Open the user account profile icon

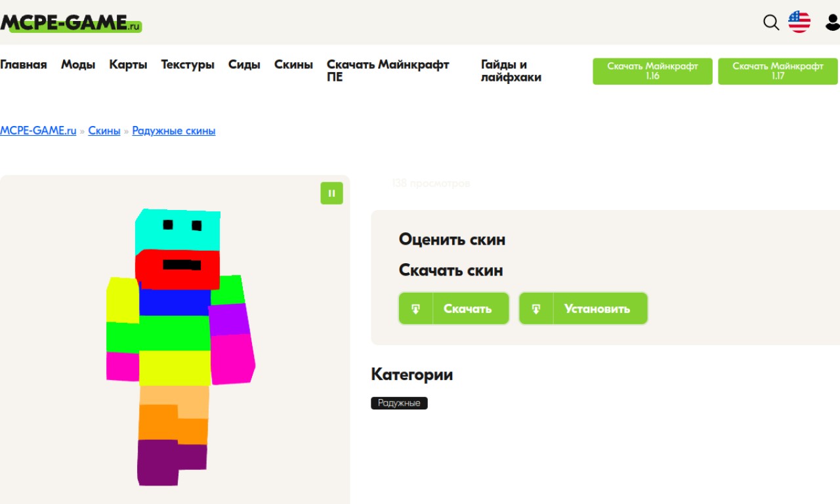pos(832,22)
